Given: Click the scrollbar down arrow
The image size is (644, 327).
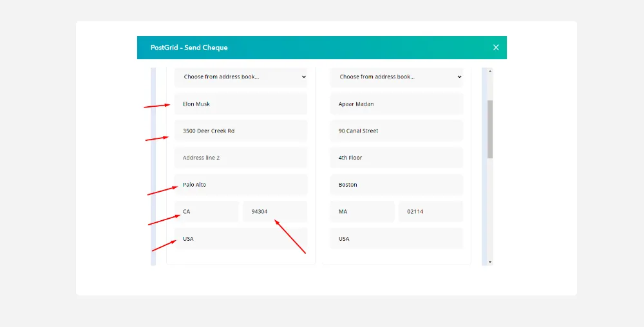Looking at the screenshot, I should tap(490, 262).
